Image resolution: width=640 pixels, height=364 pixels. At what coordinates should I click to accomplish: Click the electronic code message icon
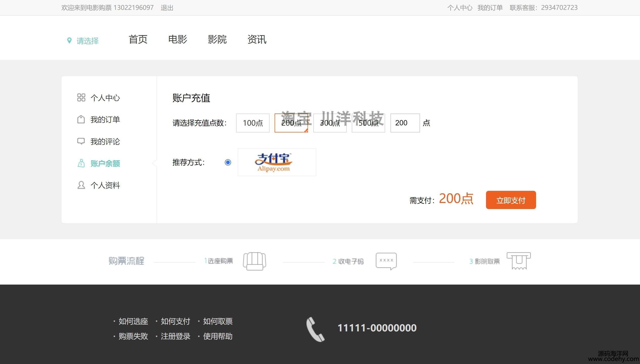point(386,261)
